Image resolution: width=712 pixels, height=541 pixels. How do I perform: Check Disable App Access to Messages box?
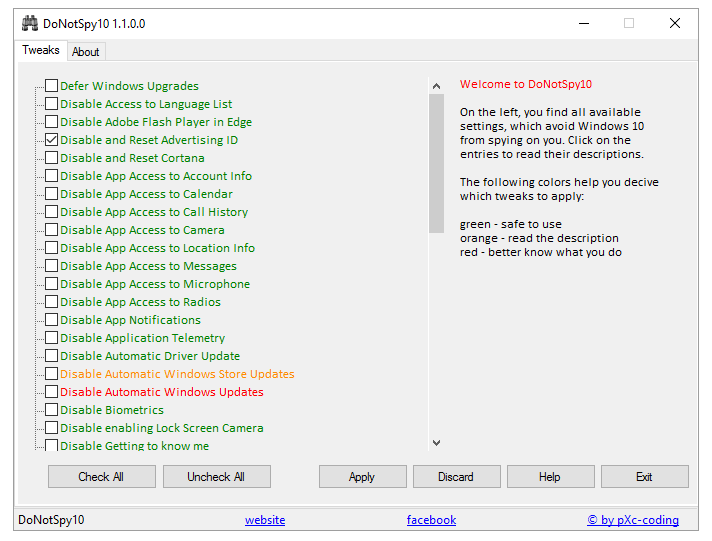point(52,266)
